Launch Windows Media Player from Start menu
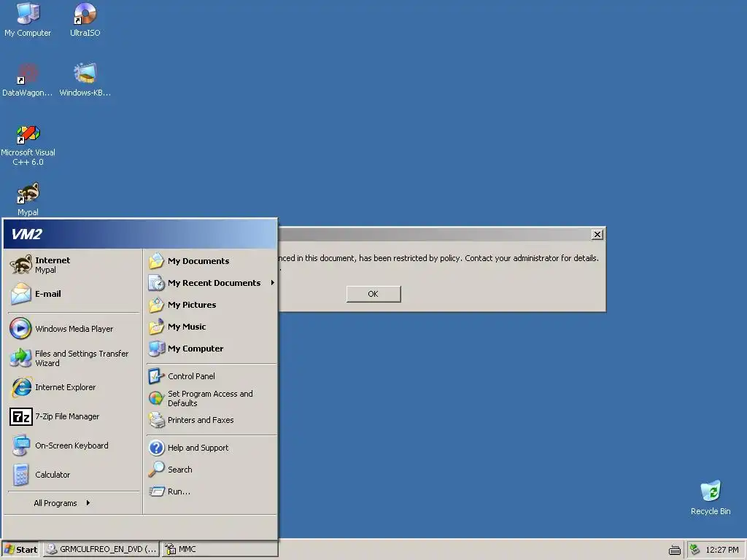This screenshot has width=747, height=560. [74, 329]
